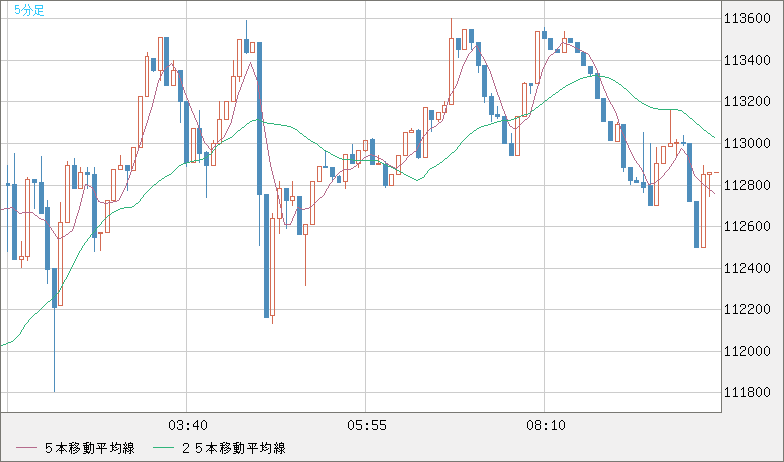Click the 08:10 time axis label
The image size is (784, 462).
tap(546, 425)
